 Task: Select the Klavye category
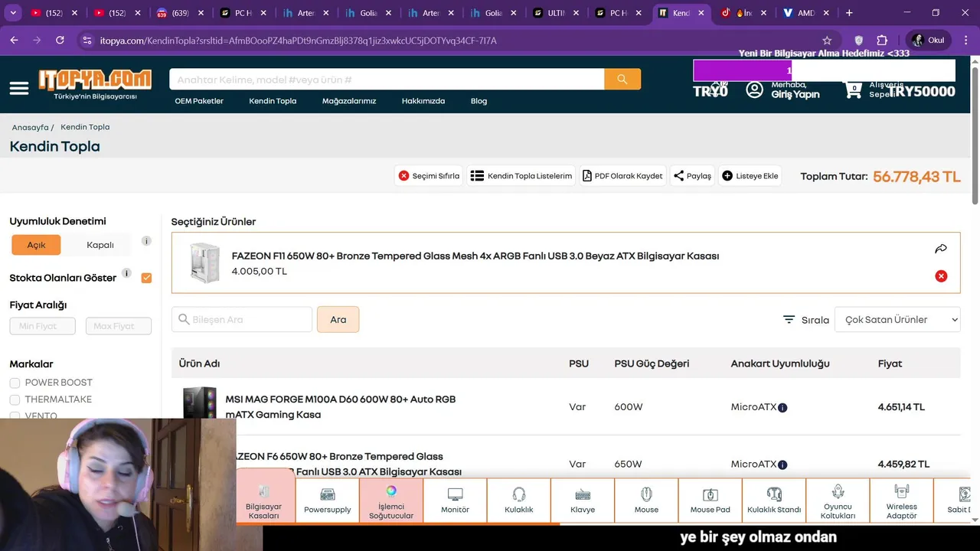coord(583,501)
